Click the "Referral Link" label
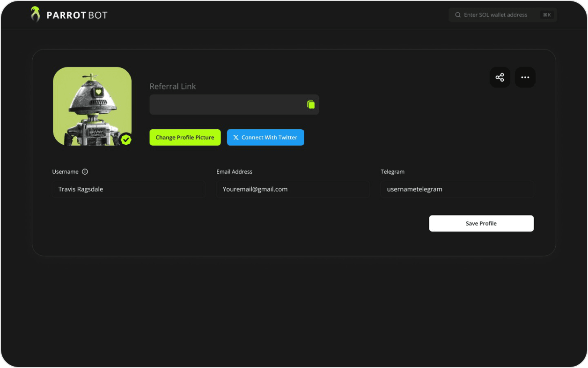The height and width of the screenshot is (368, 588). (173, 86)
